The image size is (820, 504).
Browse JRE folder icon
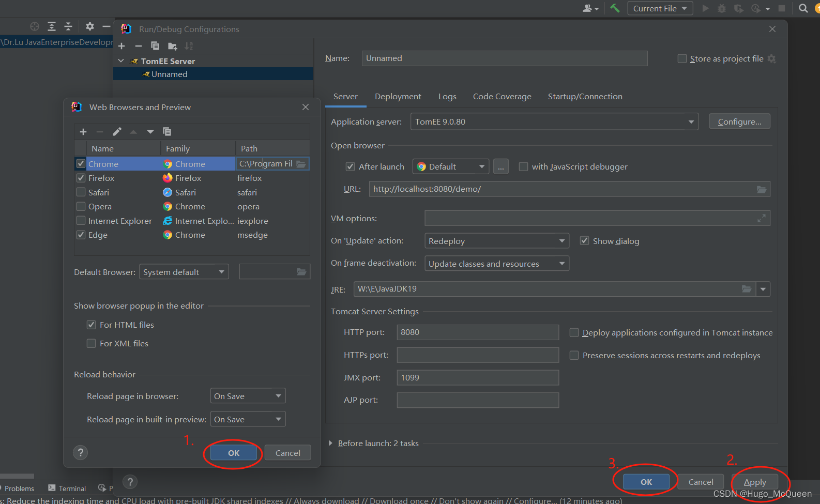point(747,289)
